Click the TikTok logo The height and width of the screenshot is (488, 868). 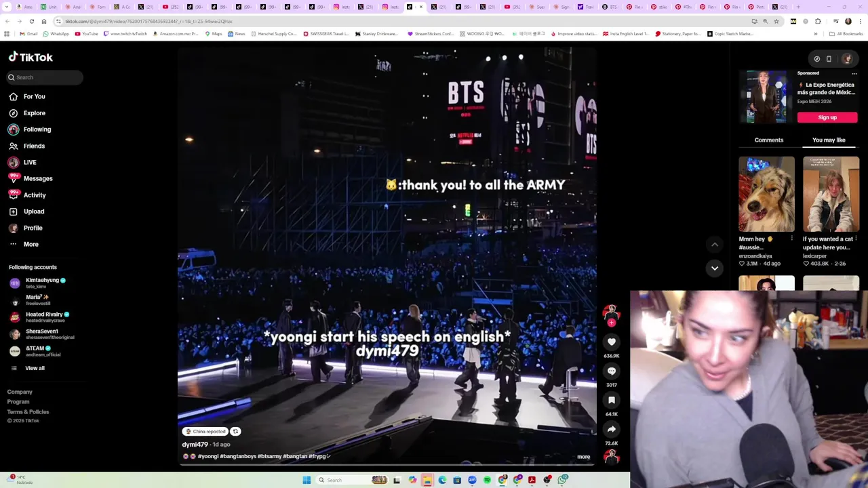click(31, 58)
